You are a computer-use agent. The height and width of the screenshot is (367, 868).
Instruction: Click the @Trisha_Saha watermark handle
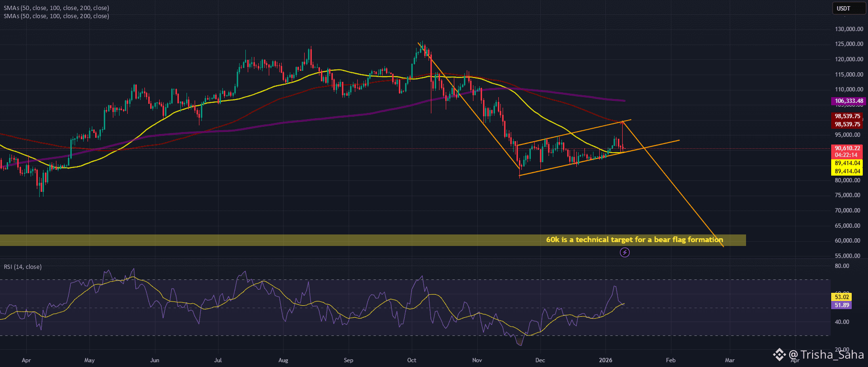pos(826,355)
